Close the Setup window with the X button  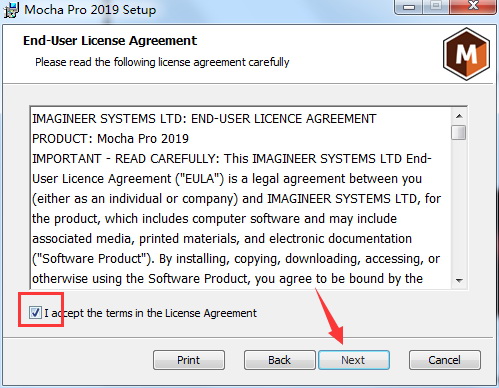coord(473,7)
